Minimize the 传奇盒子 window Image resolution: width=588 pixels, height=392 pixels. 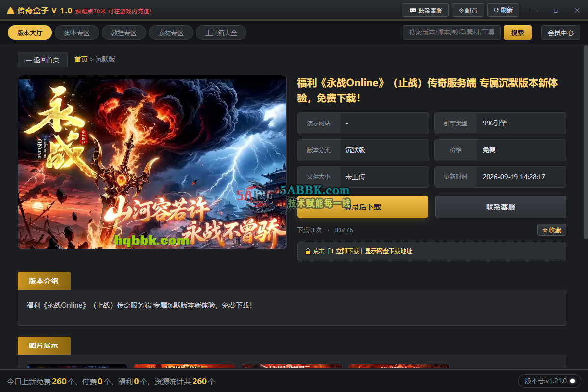(534, 11)
